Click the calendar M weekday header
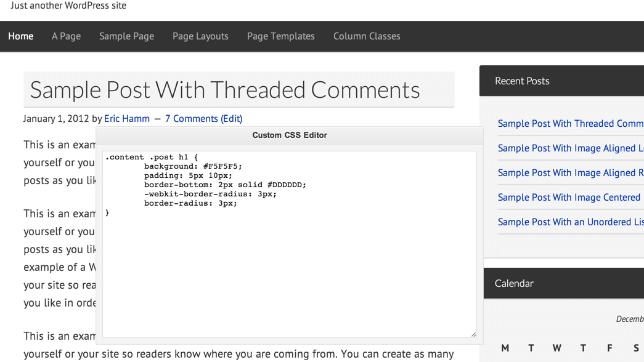The image size is (644, 362). click(505, 348)
